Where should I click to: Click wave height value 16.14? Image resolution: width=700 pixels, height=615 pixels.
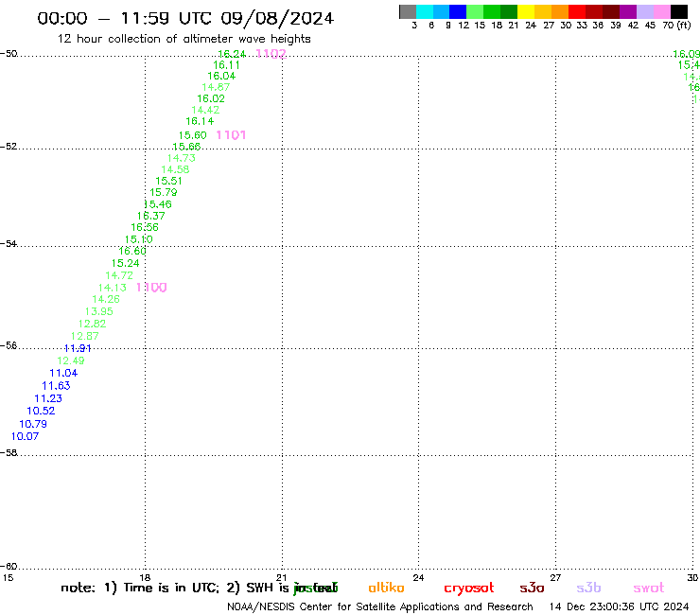point(200,121)
